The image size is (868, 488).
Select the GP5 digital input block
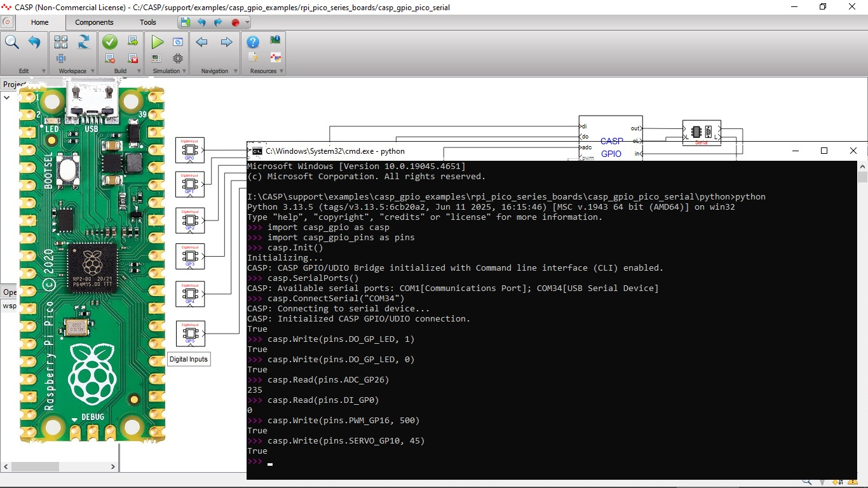point(191,334)
